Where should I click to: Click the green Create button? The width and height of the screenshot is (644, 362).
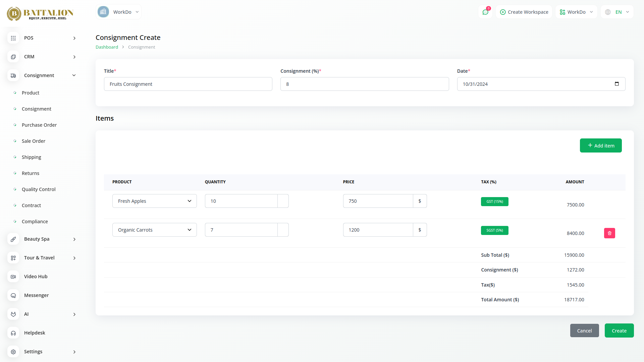[619, 330]
